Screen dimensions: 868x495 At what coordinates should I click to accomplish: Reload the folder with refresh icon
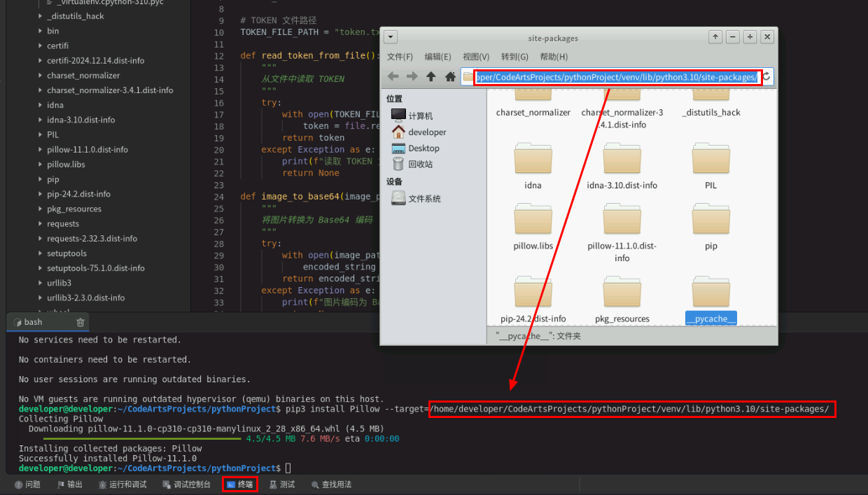(x=766, y=76)
